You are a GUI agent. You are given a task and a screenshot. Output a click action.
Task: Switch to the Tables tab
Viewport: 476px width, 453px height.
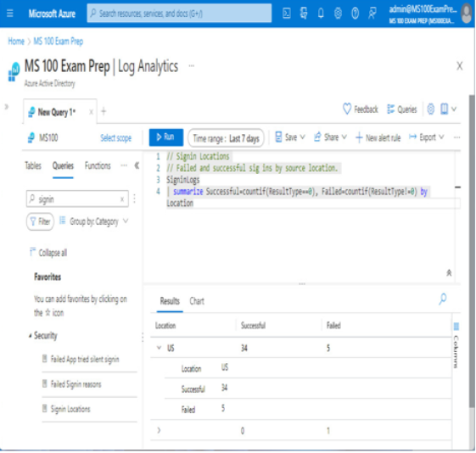pos(33,165)
